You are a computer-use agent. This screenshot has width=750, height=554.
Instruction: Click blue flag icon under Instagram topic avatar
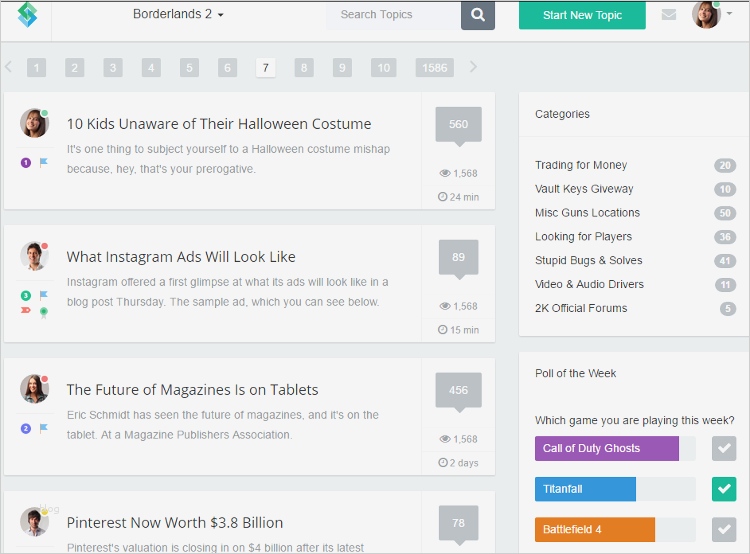[44, 295]
